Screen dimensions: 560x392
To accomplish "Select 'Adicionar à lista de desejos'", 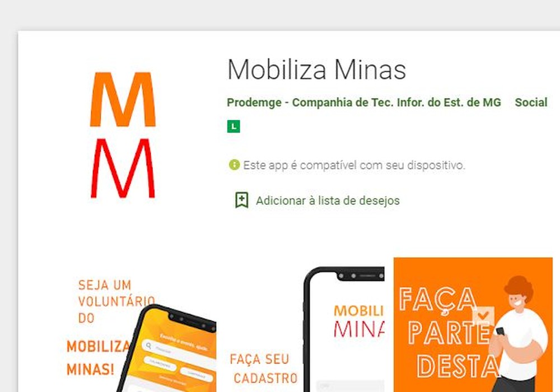I will [328, 200].
